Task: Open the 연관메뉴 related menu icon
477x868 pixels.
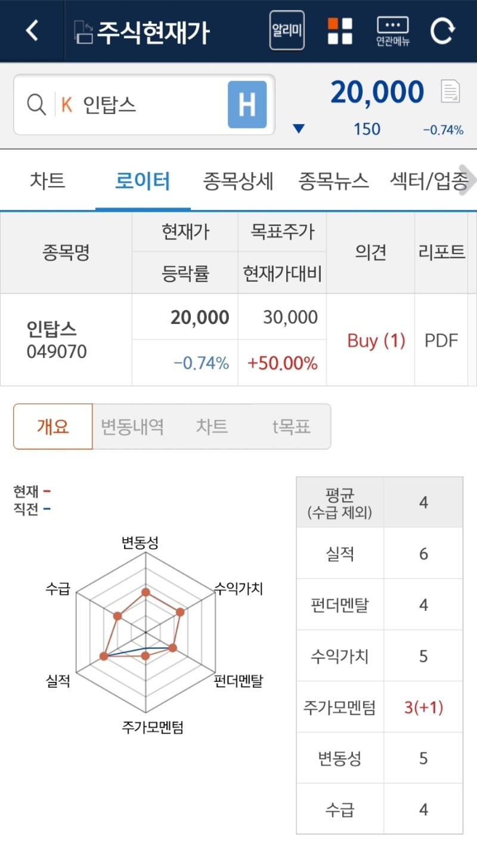Action: coord(393,32)
